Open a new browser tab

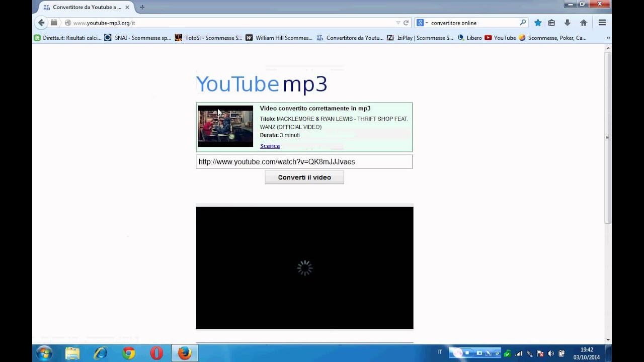pos(142,7)
